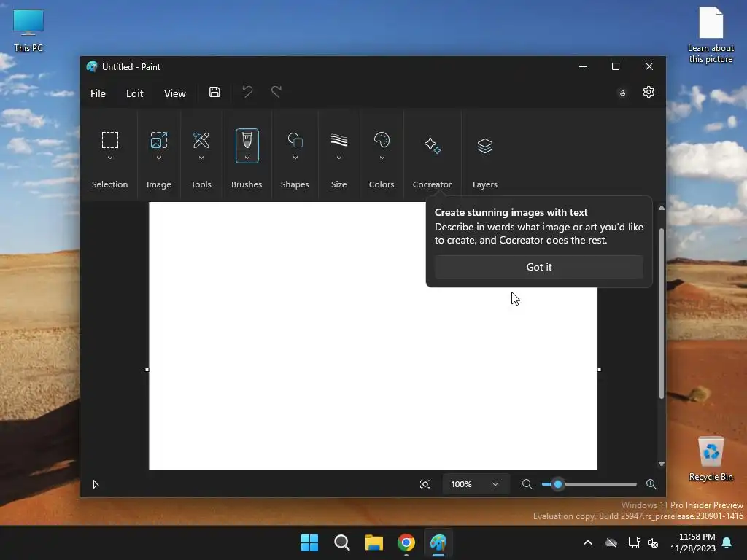Open the account profile icon

coord(622,93)
